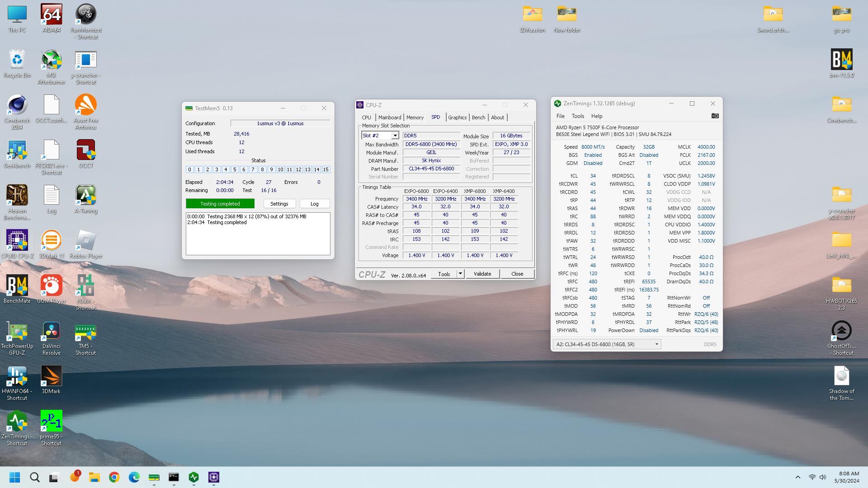The height and width of the screenshot is (488, 868).
Task: Open the HWiNFO64 shortcut icon
Action: (17, 376)
